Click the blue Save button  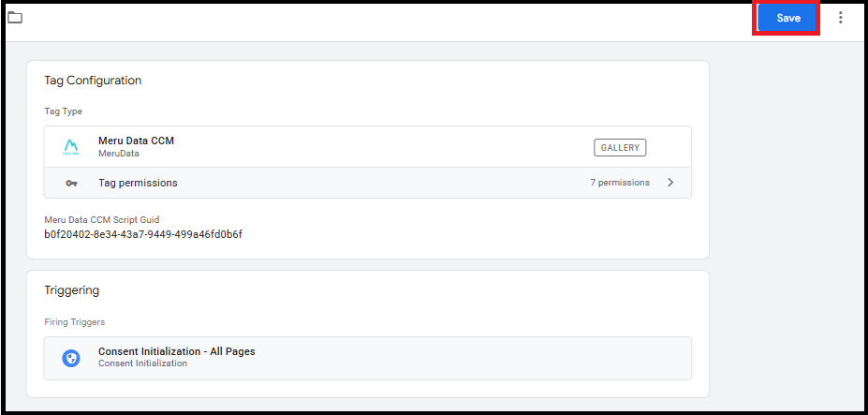pos(787,18)
